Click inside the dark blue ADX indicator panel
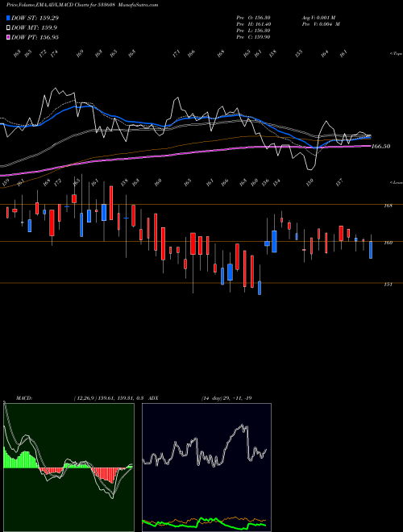403x532 pixels. click(206, 468)
